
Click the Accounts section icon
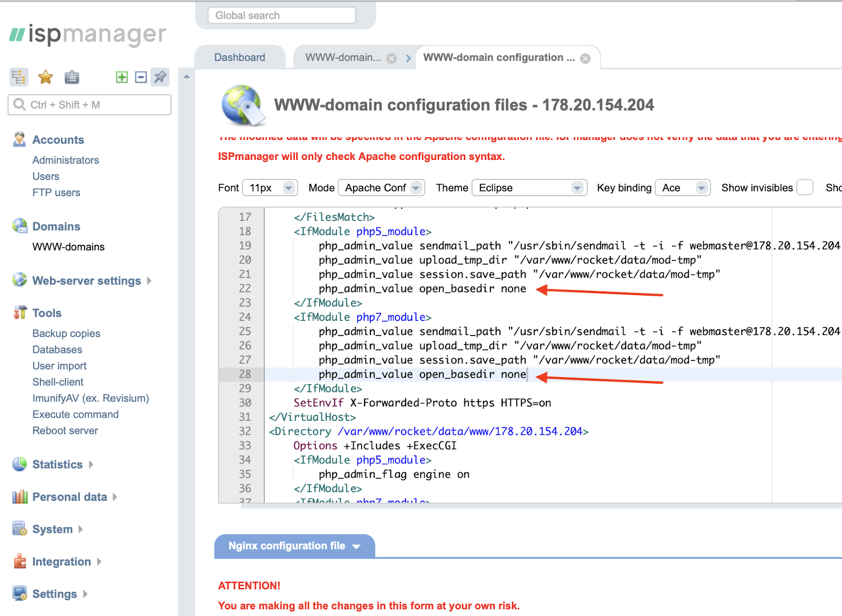coord(19,139)
